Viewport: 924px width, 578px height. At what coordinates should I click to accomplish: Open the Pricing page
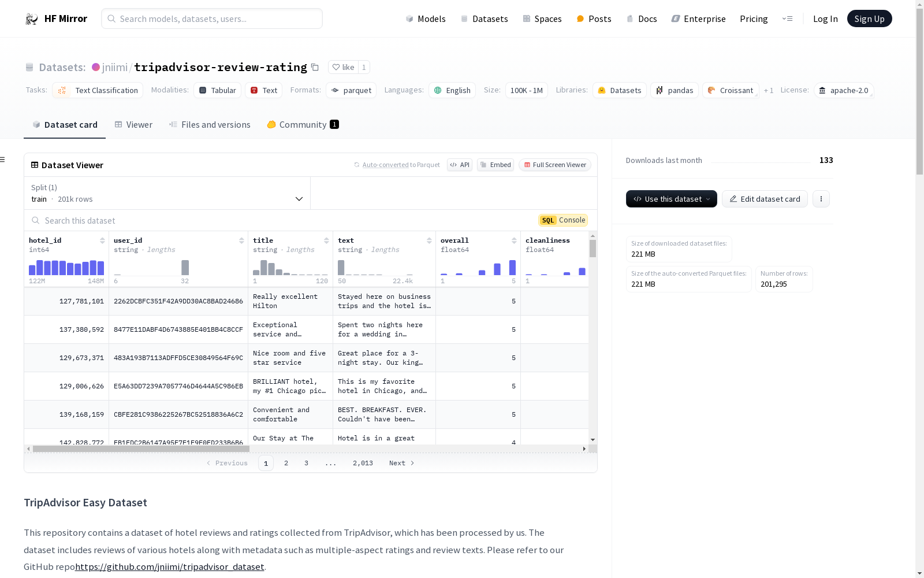754,19
